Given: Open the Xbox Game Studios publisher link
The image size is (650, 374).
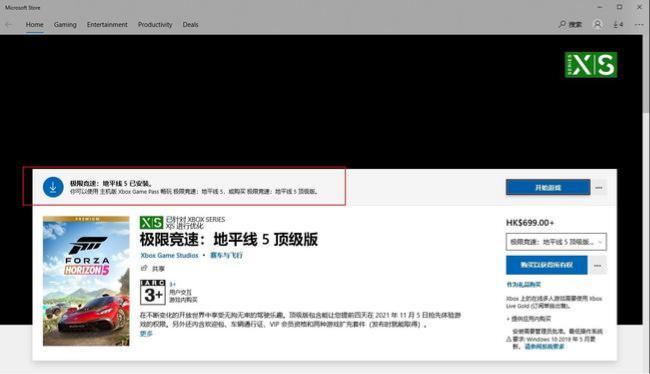Looking at the screenshot, I should (169, 255).
